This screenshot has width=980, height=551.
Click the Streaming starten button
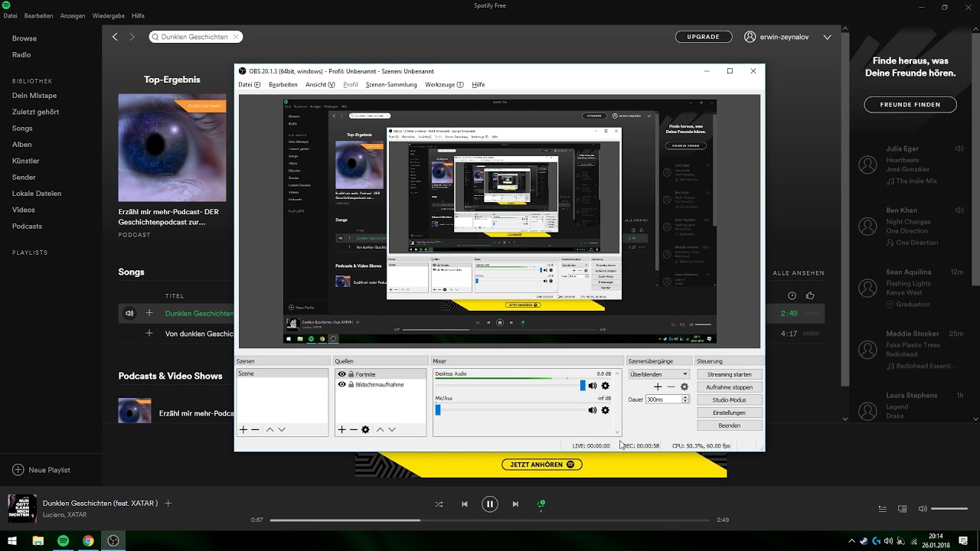(730, 374)
